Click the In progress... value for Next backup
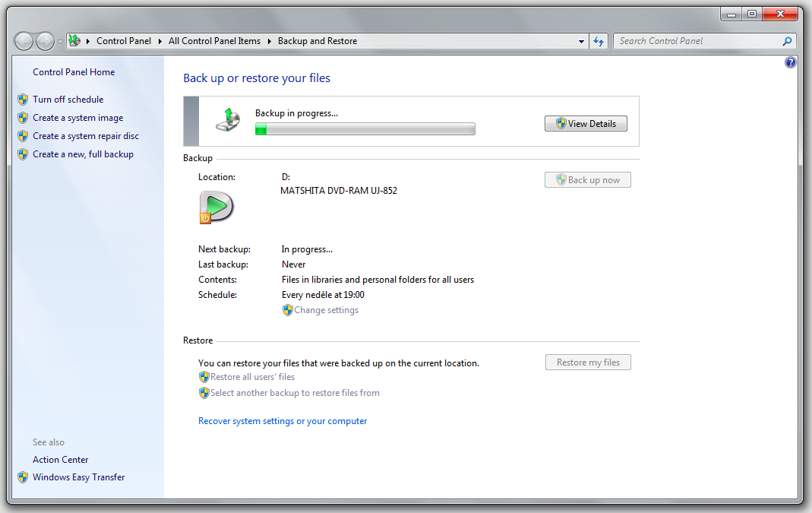The width and height of the screenshot is (812, 513). tap(307, 249)
